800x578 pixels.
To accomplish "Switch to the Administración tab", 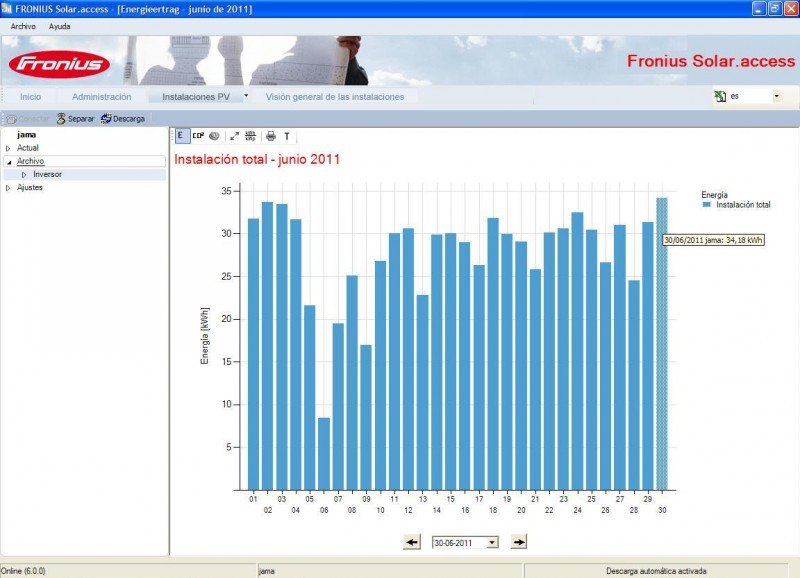I will click(x=102, y=96).
